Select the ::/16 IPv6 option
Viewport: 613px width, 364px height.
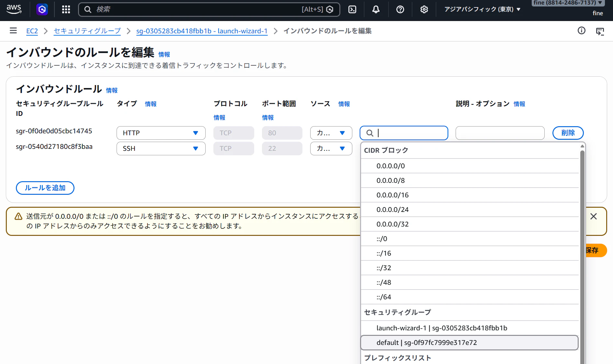(470, 253)
